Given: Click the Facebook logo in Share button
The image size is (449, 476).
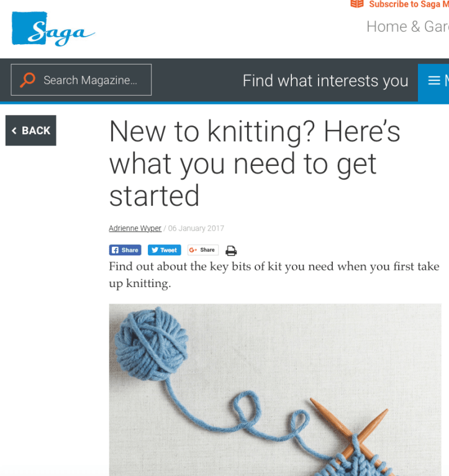Looking at the screenshot, I should (x=115, y=250).
